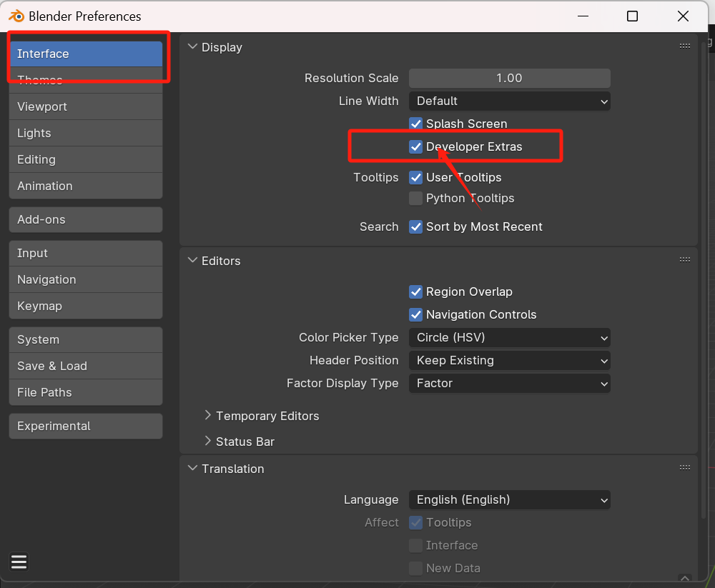715x588 pixels.
Task: Close the Blender Preferences window
Action: (683, 16)
